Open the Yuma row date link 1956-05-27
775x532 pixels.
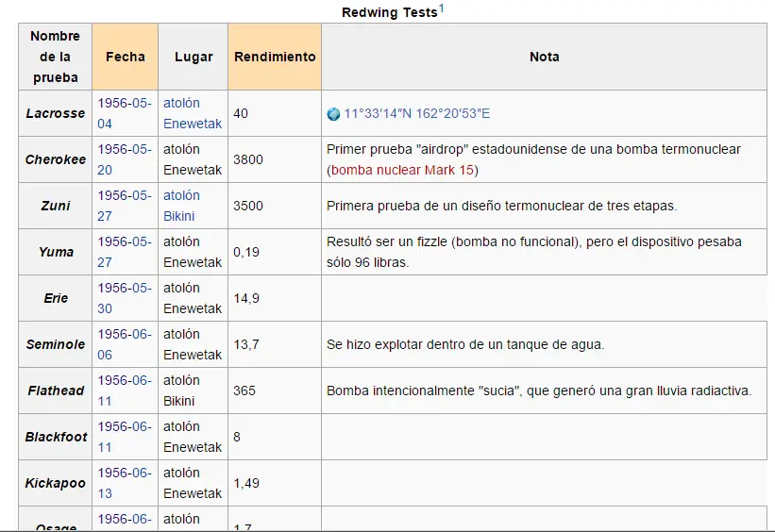point(125,252)
